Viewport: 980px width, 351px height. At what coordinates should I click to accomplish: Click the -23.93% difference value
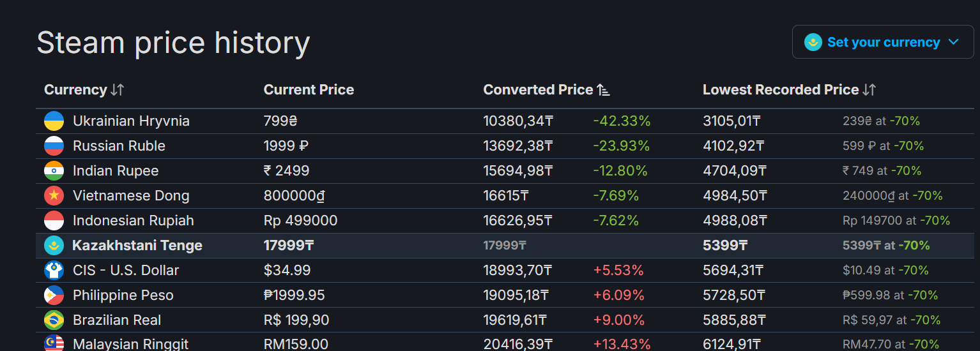coord(621,146)
